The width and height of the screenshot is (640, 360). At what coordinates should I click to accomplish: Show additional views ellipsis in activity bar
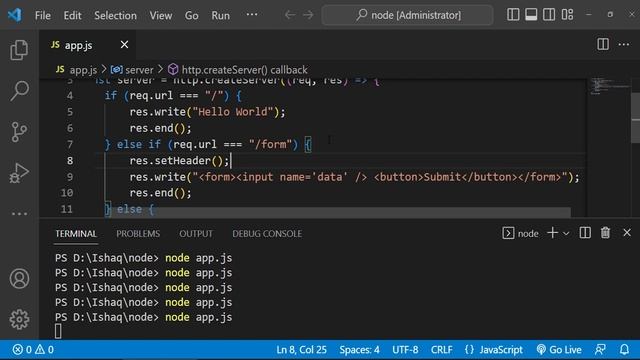19,213
